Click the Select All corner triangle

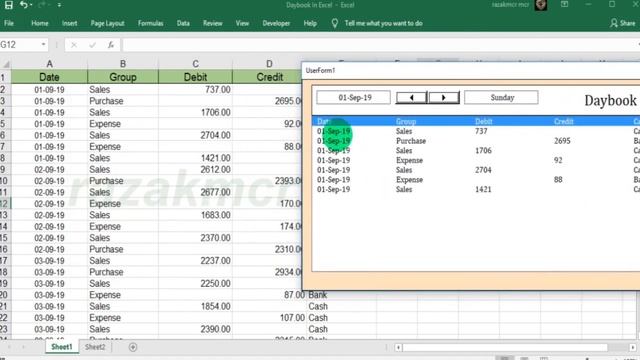pos(6,64)
